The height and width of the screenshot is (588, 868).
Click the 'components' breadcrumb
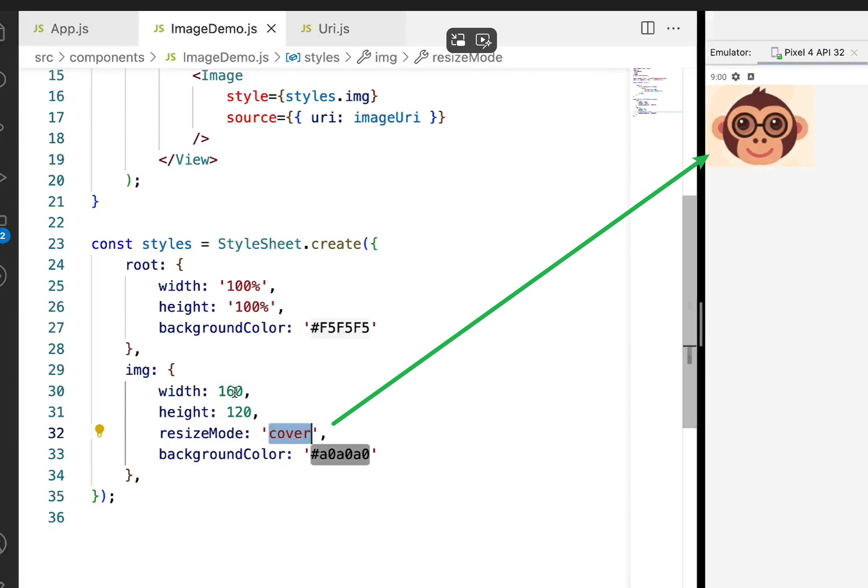107,57
